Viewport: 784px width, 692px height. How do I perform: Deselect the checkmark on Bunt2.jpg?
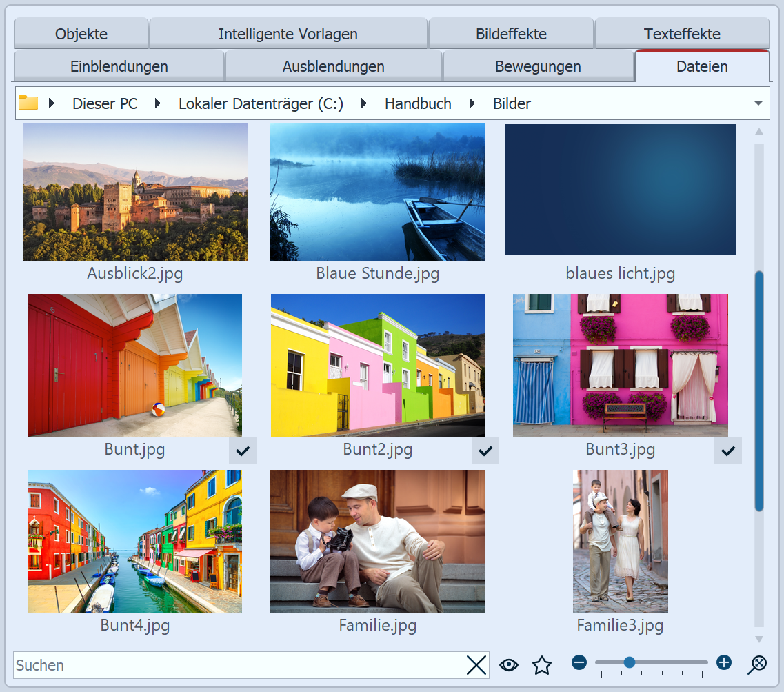tap(485, 451)
